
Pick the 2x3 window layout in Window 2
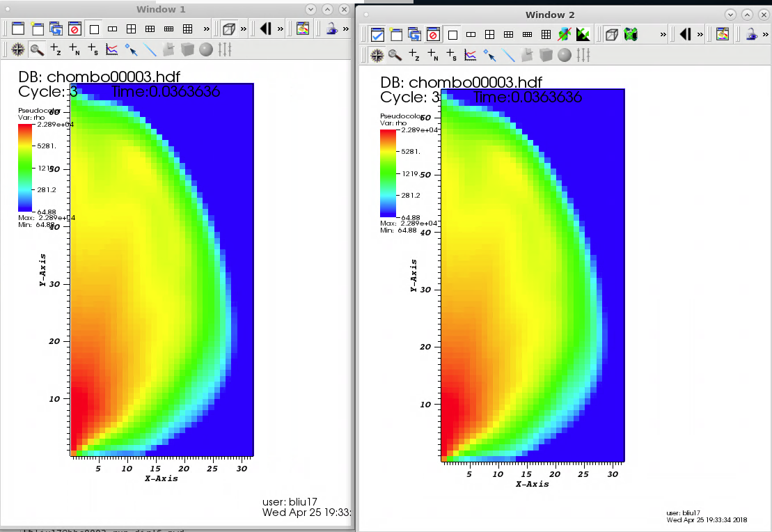[x=509, y=35]
